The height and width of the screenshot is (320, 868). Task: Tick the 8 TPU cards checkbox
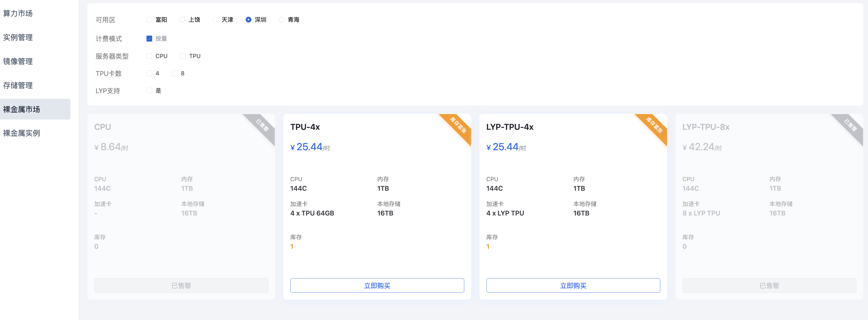[x=175, y=73]
